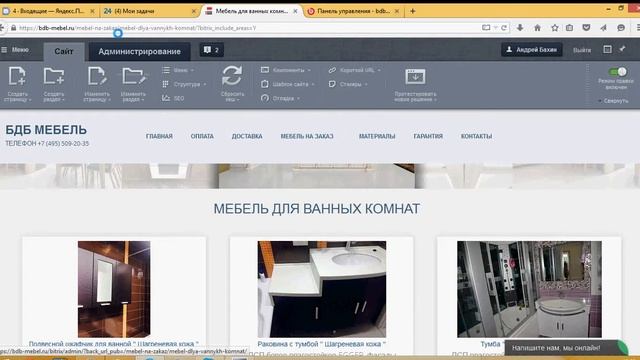Screen dimensions: 640x360
Task: Click the pin panel icon
Action: [x=622, y=49]
